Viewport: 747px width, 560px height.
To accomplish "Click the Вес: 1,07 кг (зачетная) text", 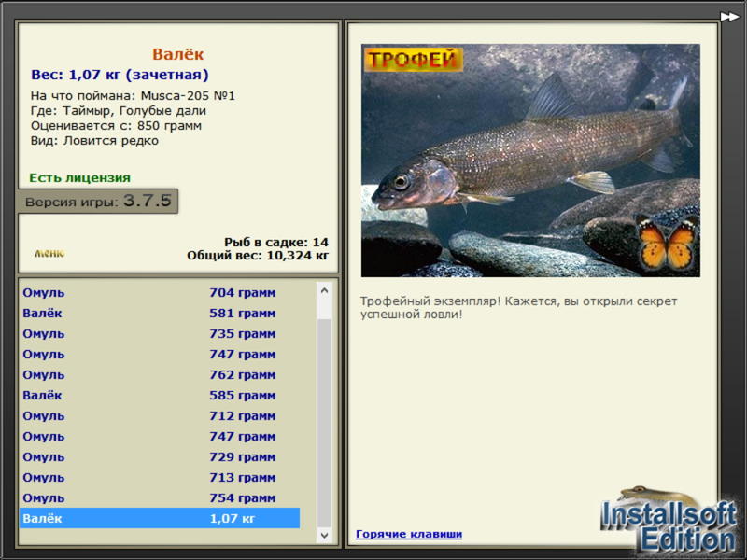I will [x=120, y=75].
